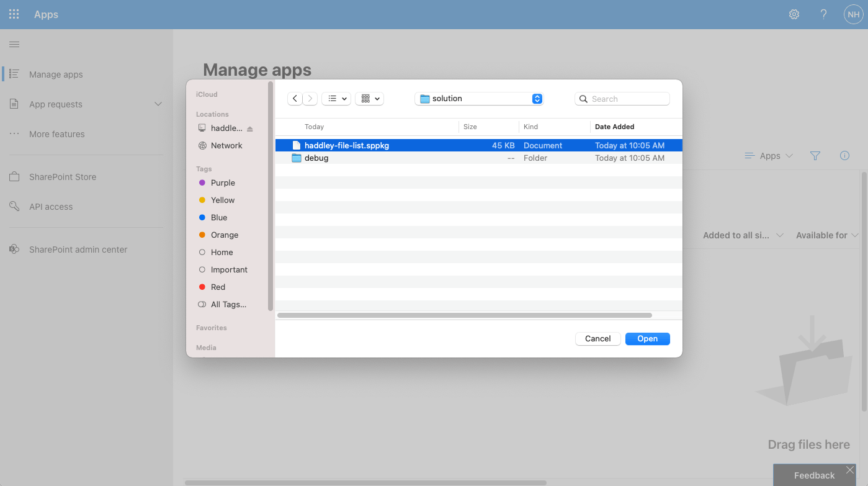Screen dimensions: 868x486
Task: Click the Document kind cell
Action: coord(543,145)
